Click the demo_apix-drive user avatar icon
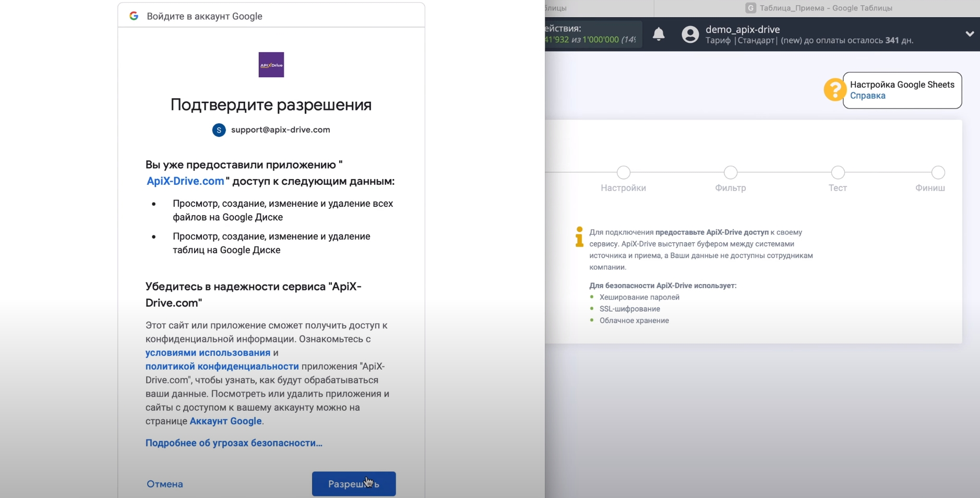This screenshot has width=980, height=498. coord(690,34)
